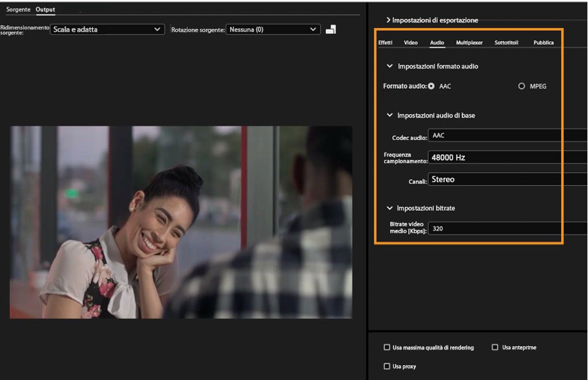Select the MPEG audio format radio button
Viewport: 588px width, 380px height.
pos(521,86)
